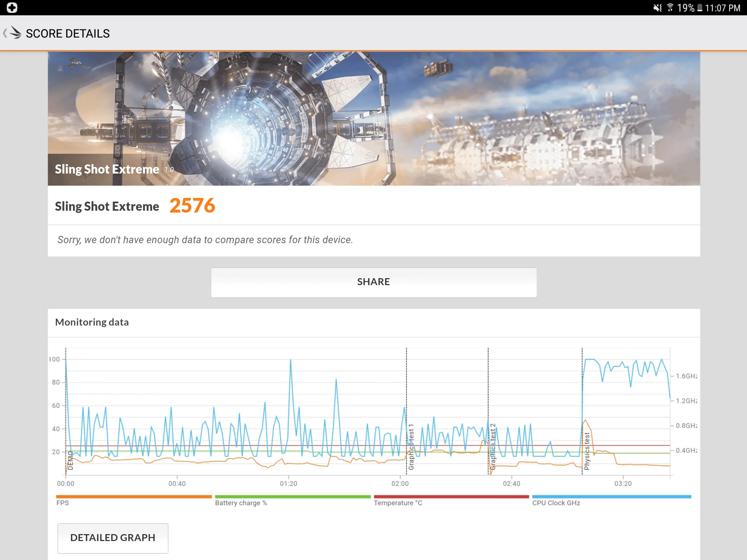
Task: Click the Graphics test 2 marker line
Action: click(488, 411)
